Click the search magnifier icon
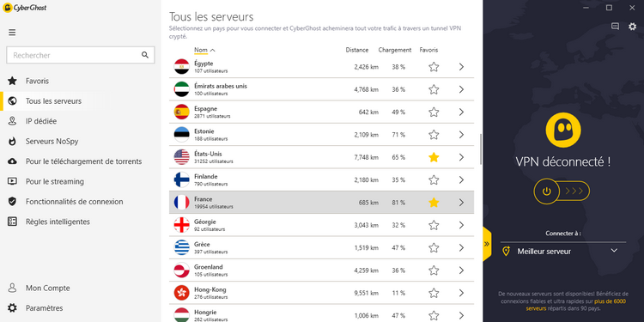The width and height of the screenshot is (644, 322). pos(145,55)
